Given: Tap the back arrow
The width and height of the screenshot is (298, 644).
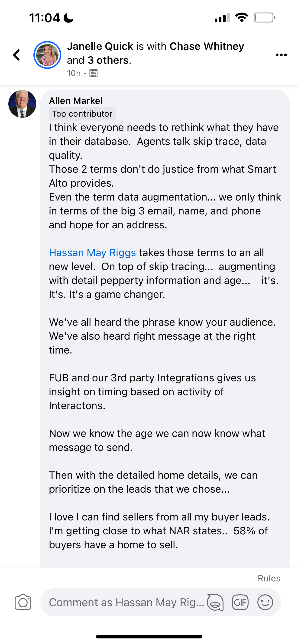Looking at the screenshot, I should (x=16, y=55).
